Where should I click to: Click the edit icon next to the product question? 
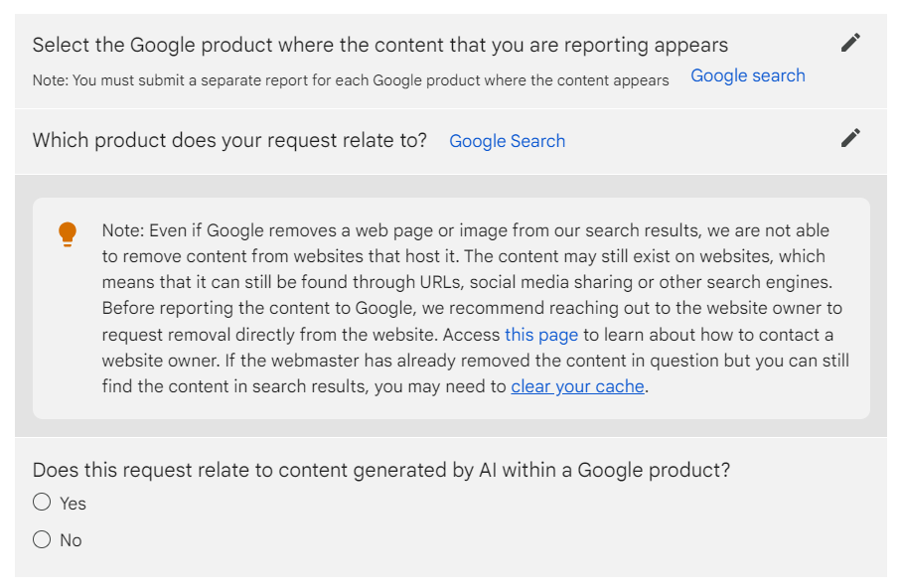coord(850,138)
